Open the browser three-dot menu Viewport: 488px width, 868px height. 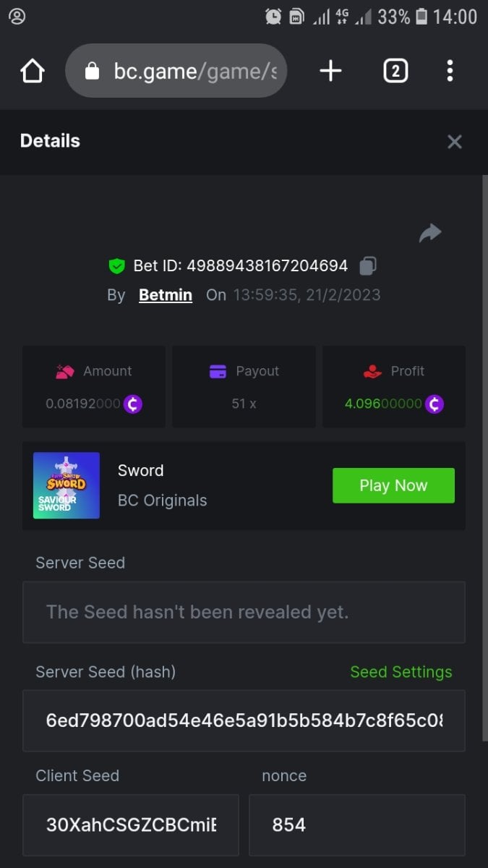pyautogui.click(x=450, y=71)
